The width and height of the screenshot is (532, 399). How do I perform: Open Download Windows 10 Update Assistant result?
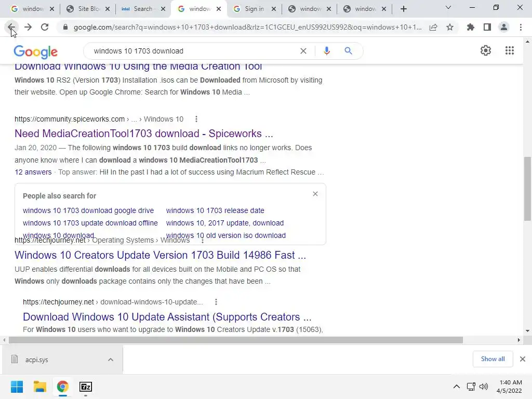tap(167, 317)
